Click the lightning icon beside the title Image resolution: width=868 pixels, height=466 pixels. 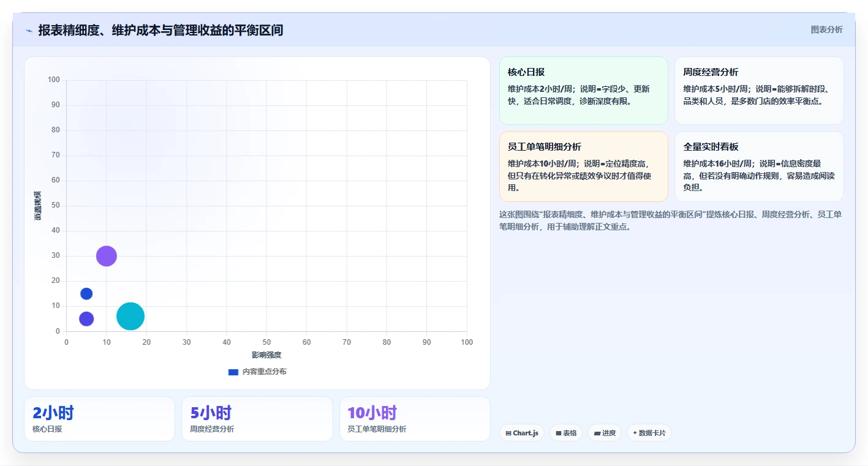(29, 31)
